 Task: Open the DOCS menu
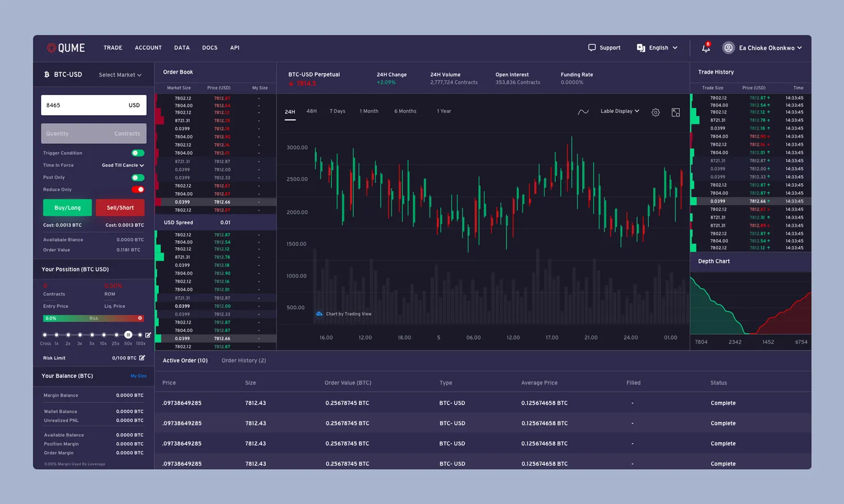click(210, 48)
